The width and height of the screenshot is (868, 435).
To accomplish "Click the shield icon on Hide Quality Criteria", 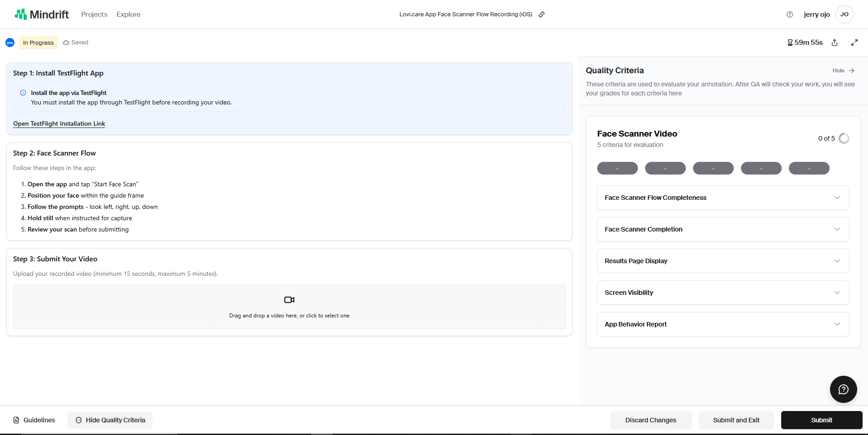I will (x=79, y=420).
